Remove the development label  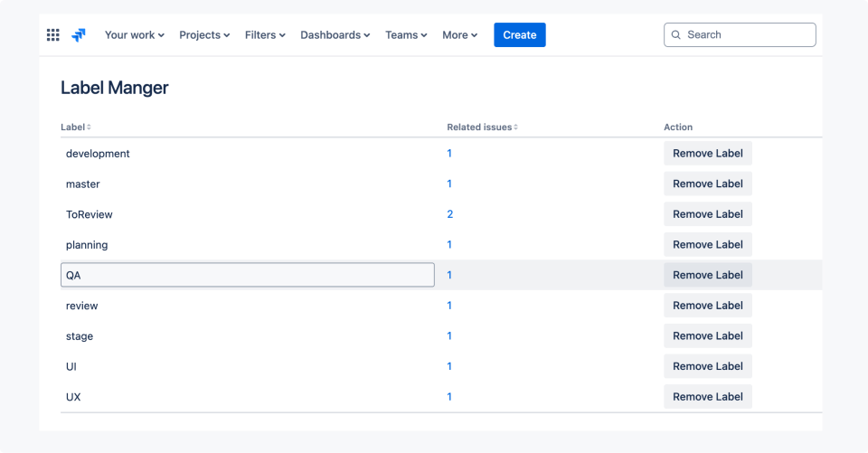coord(707,154)
